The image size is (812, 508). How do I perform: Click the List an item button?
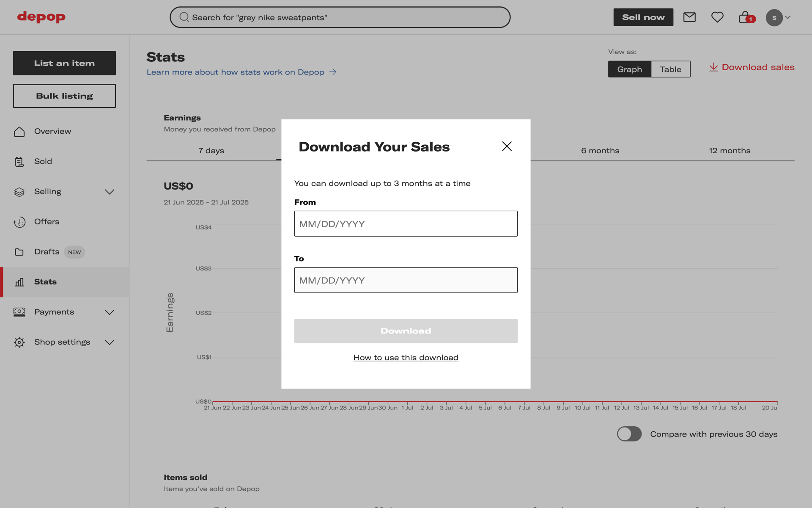(x=64, y=63)
